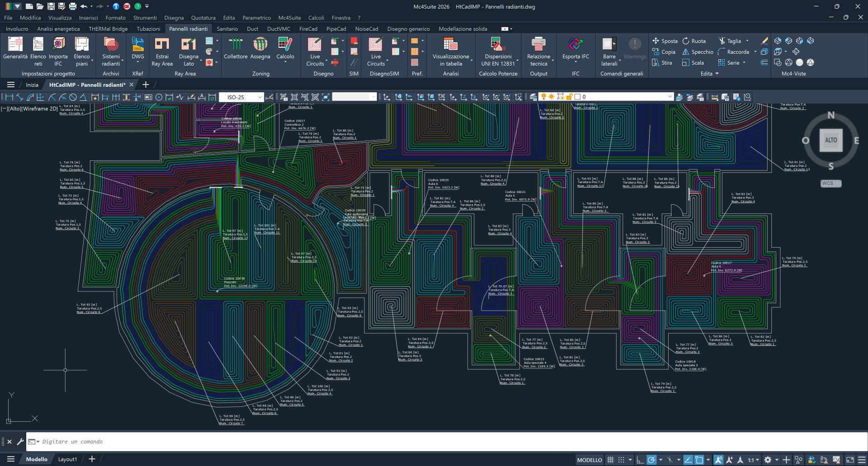Click the linear dimension tool icon
Screen dimensions: 868x466
coord(9,97)
